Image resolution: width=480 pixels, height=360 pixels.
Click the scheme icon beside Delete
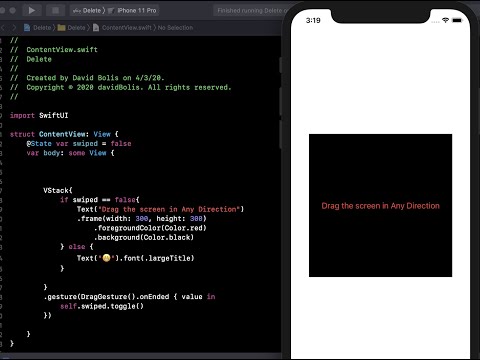[77, 11]
